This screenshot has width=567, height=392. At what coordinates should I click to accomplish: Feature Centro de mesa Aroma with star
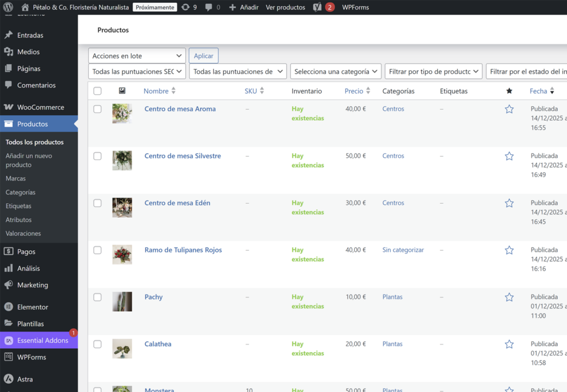[509, 109]
